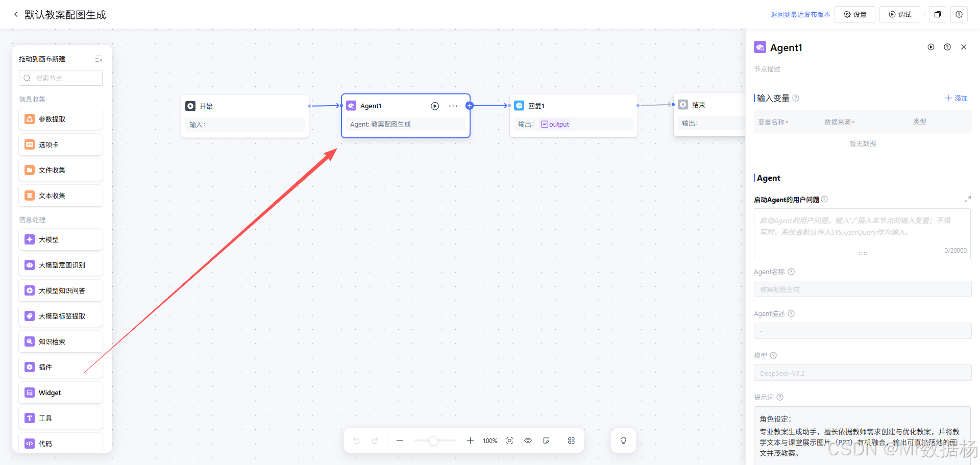The height and width of the screenshot is (465, 980).
Task: Select the 选项卡 node
Action: pos(61,144)
